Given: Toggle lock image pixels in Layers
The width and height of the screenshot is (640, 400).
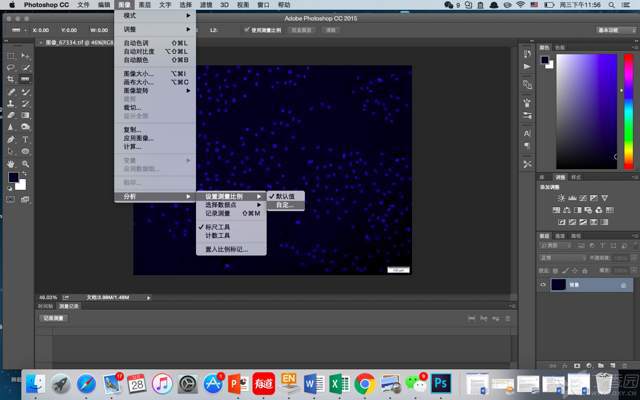Looking at the screenshot, I should point(565,271).
